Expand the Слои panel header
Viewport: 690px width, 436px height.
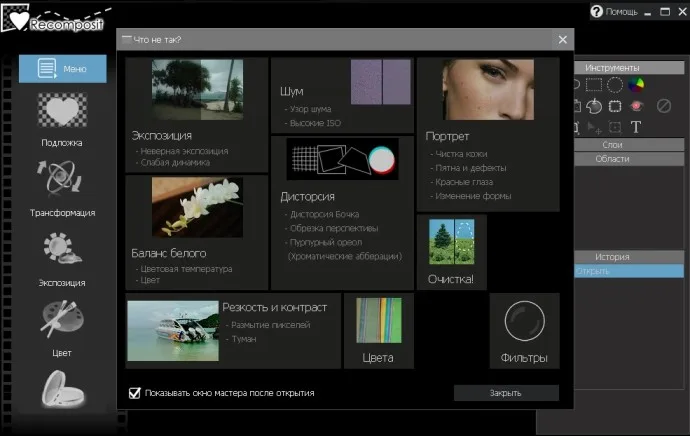click(x=629, y=145)
